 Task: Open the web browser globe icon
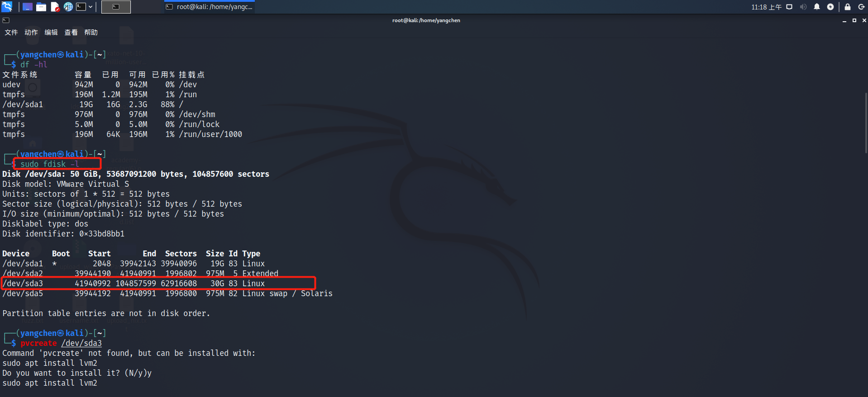pyautogui.click(x=68, y=7)
